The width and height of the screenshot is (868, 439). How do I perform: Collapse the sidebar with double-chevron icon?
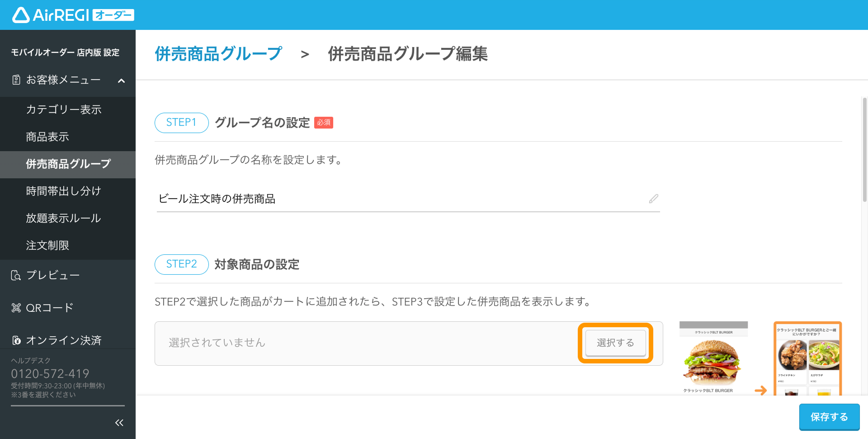click(x=119, y=423)
